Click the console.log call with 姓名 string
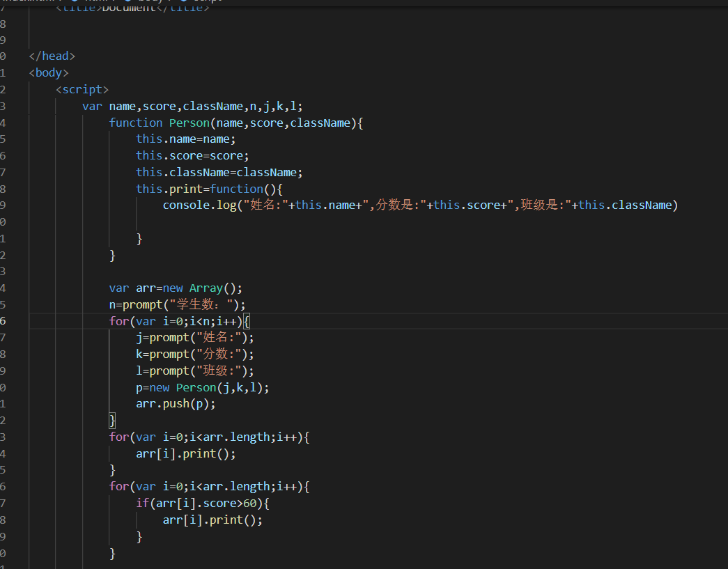This screenshot has height=569, width=728. (x=420, y=205)
